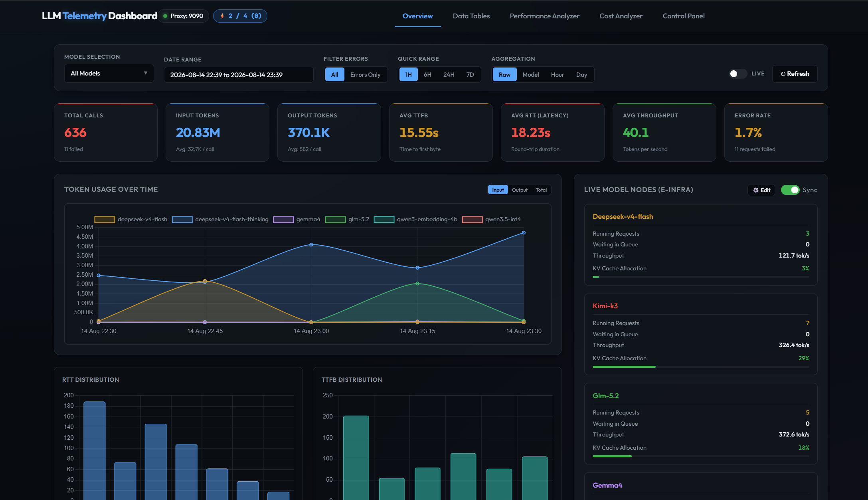Viewport: 868px width, 500px height.
Task: Toggle deepseek-v4-flash legend swatch
Action: click(105, 220)
